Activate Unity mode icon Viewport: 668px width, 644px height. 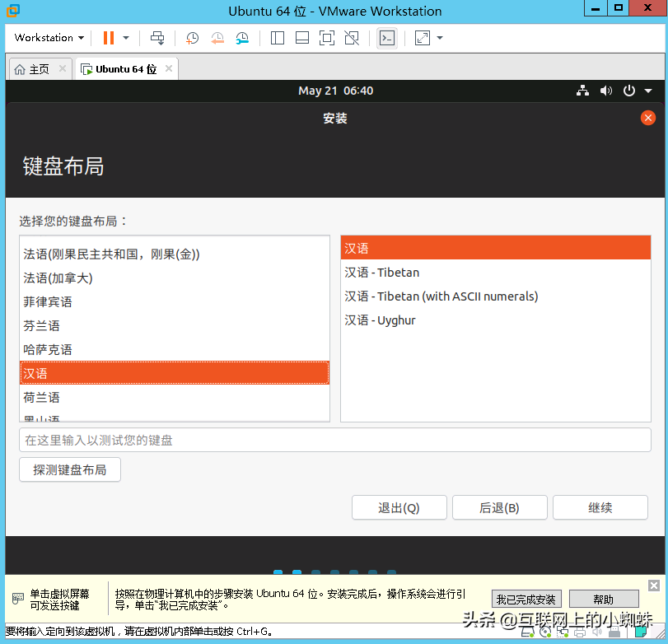click(x=352, y=38)
